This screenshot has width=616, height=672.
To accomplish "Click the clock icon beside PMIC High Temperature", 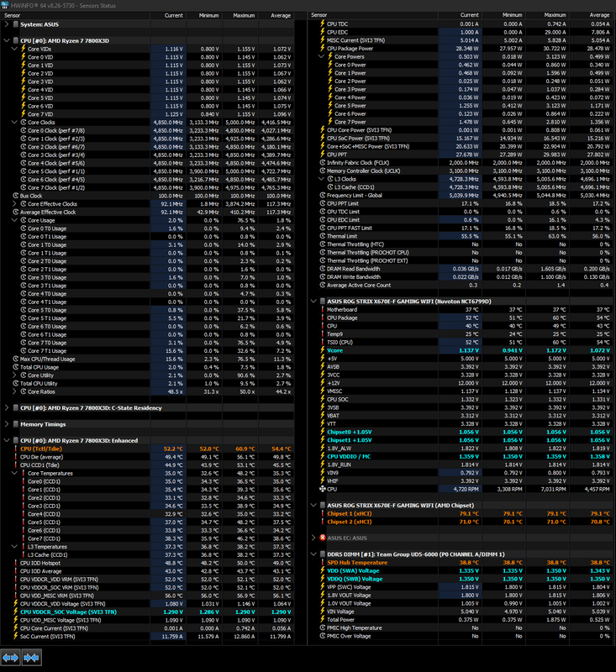I will tap(323, 627).
